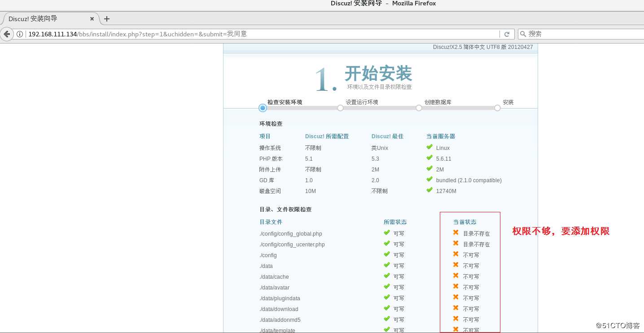The width and height of the screenshot is (644, 333).
Task: Click green check in ./data/download row
Action: [x=386, y=308]
